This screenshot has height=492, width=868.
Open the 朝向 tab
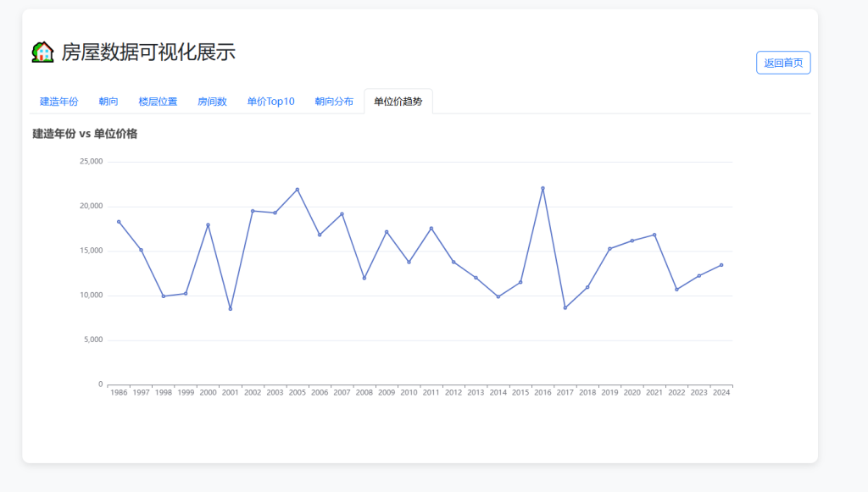pos(108,102)
